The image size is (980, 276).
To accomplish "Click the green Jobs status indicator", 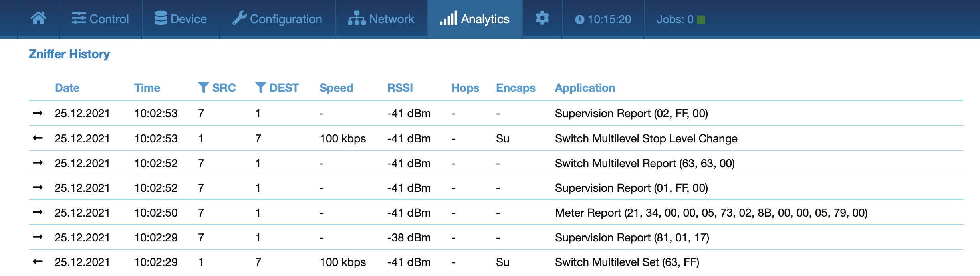I will [701, 19].
